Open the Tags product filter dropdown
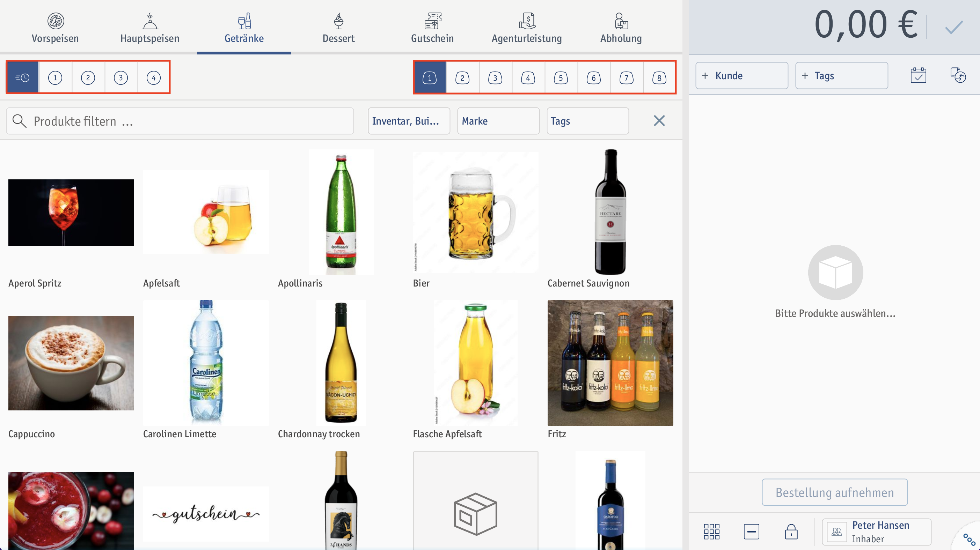 588,121
